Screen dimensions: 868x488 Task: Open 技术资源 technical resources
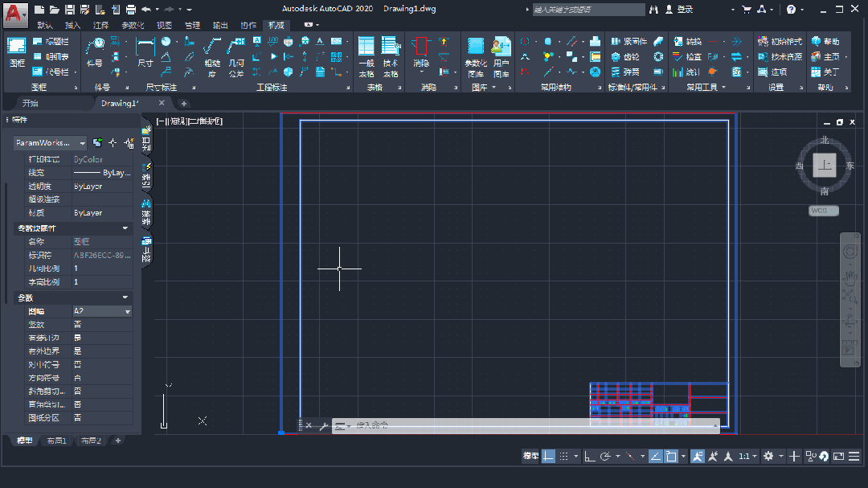click(x=780, y=56)
